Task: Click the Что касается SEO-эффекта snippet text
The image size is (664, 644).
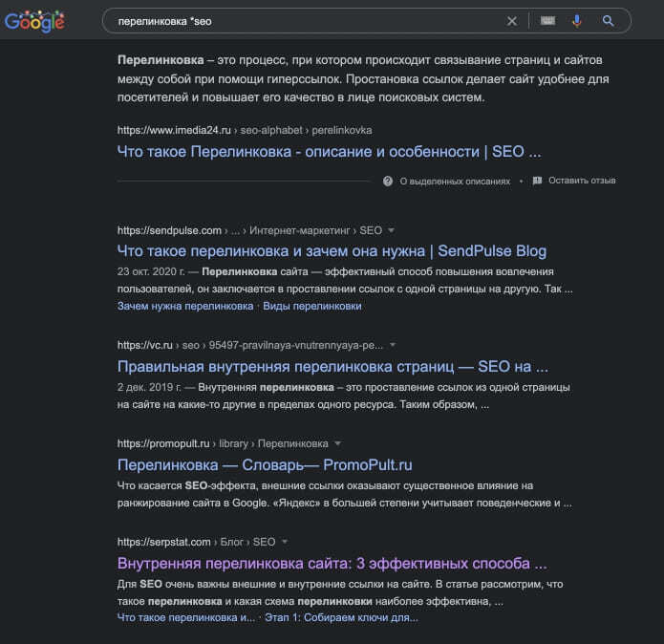Action: tap(345, 494)
